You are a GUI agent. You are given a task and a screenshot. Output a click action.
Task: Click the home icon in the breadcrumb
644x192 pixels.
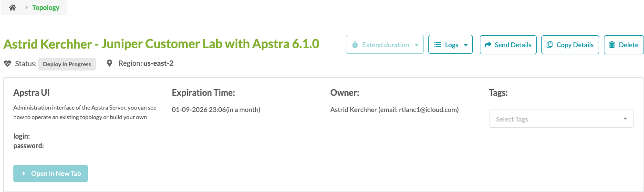(x=13, y=8)
